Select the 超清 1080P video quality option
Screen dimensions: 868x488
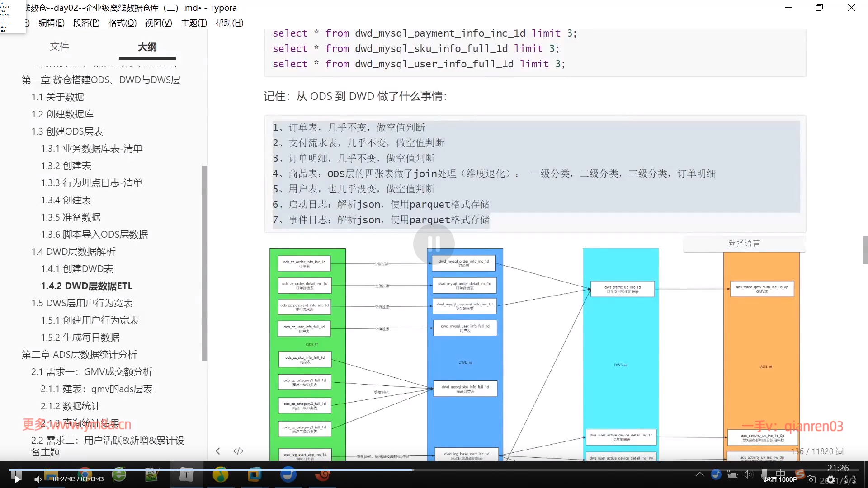pyautogui.click(x=780, y=479)
